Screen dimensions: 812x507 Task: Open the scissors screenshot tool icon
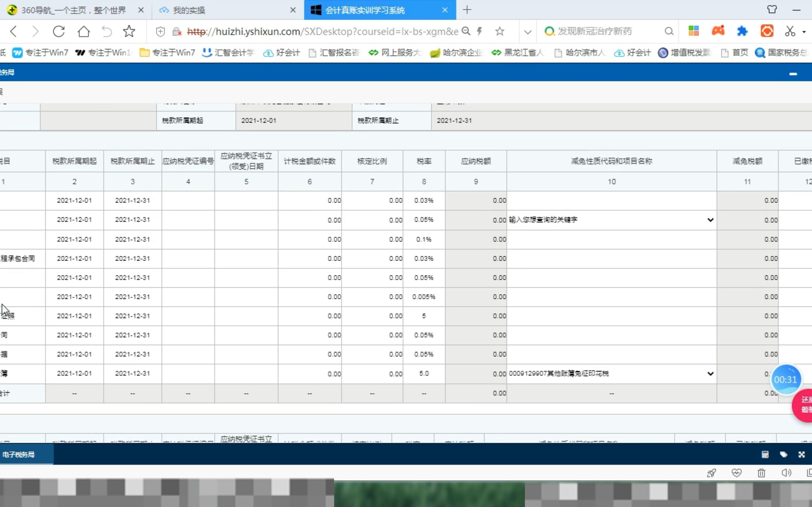(790, 31)
